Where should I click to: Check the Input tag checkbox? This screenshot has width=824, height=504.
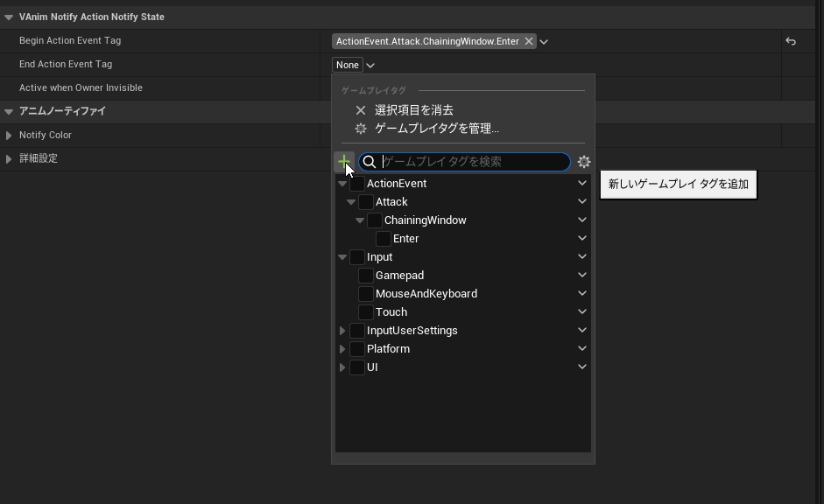pos(357,257)
